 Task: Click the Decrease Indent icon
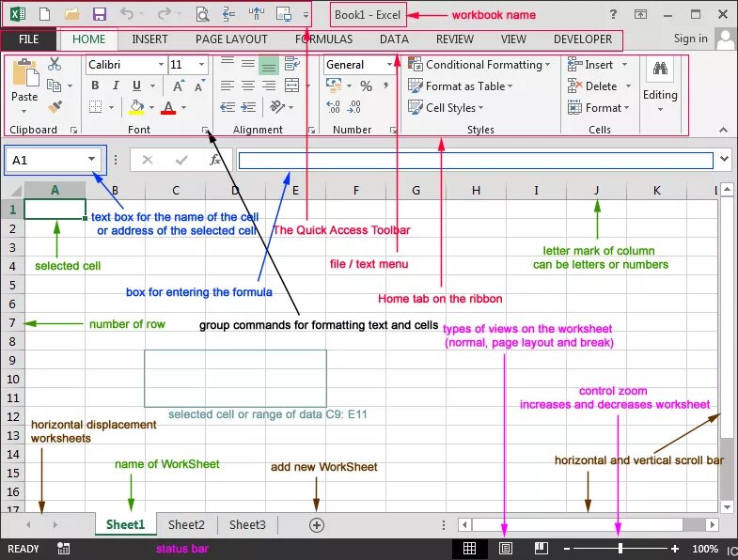(228, 107)
